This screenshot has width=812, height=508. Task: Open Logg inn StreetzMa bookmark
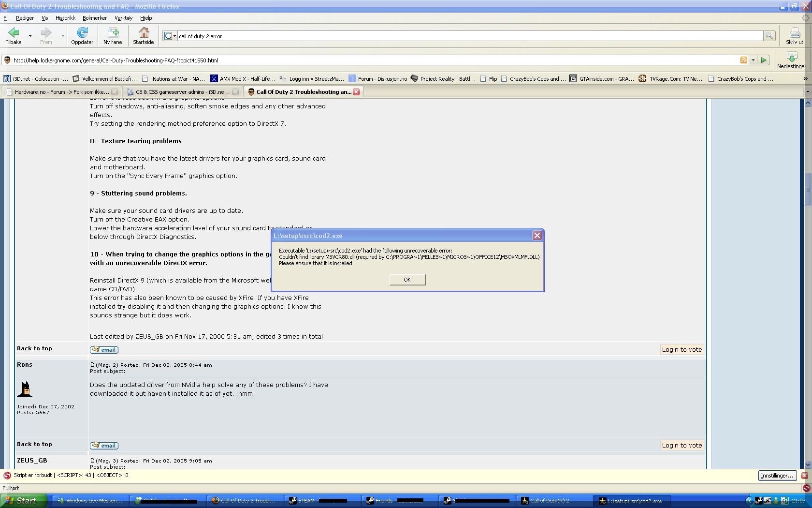pyautogui.click(x=312, y=78)
